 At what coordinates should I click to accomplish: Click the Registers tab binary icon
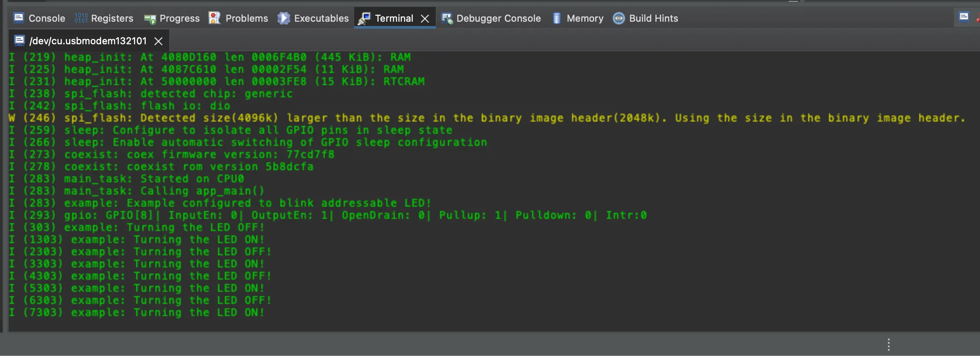click(81, 18)
